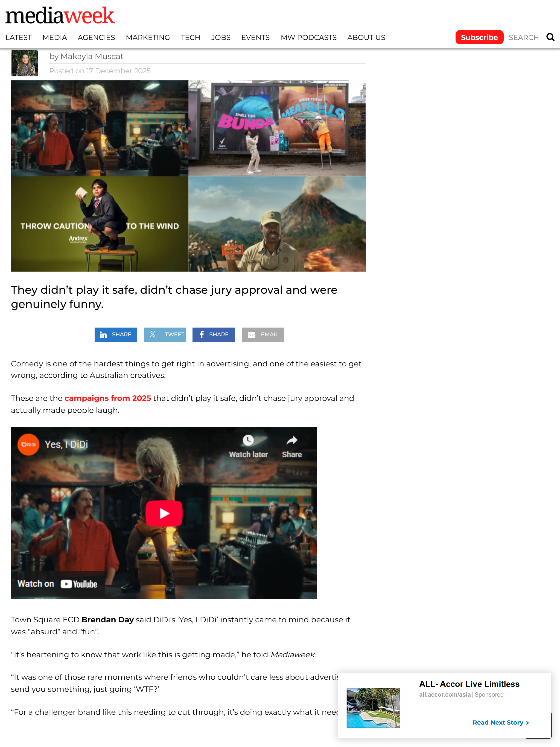Open the mediaweek logo homepage
The image size is (560, 747).
(x=60, y=16)
